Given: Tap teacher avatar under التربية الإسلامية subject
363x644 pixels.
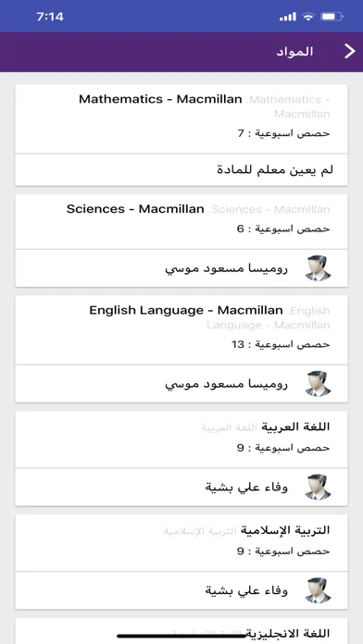Looking at the screenshot, I should (x=318, y=590).
